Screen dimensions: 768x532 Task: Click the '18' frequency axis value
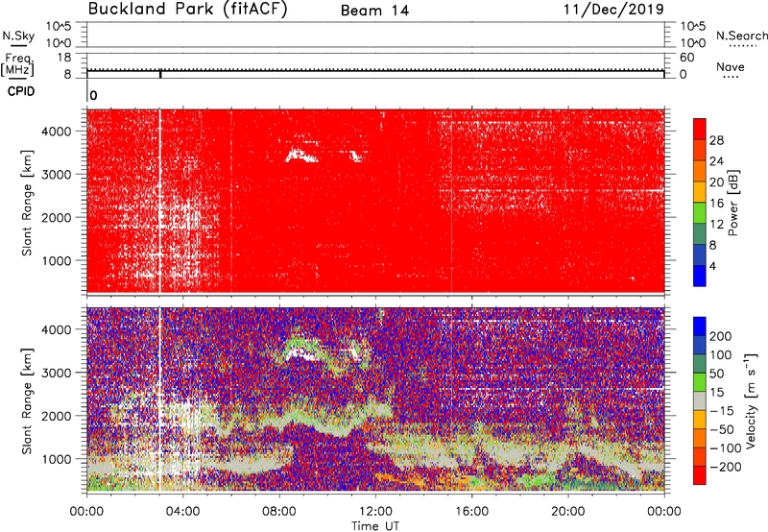coord(64,58)
